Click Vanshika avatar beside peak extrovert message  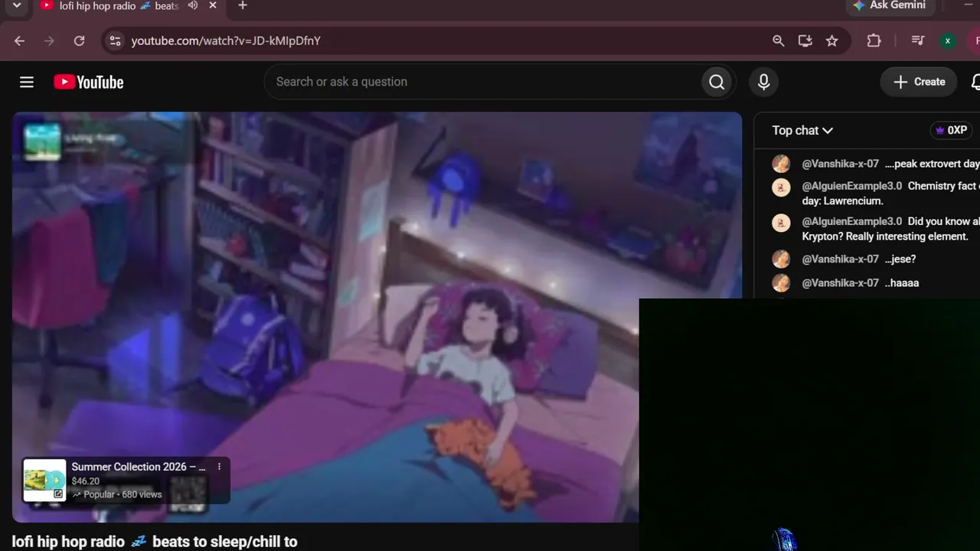click(x=781, y=164)
